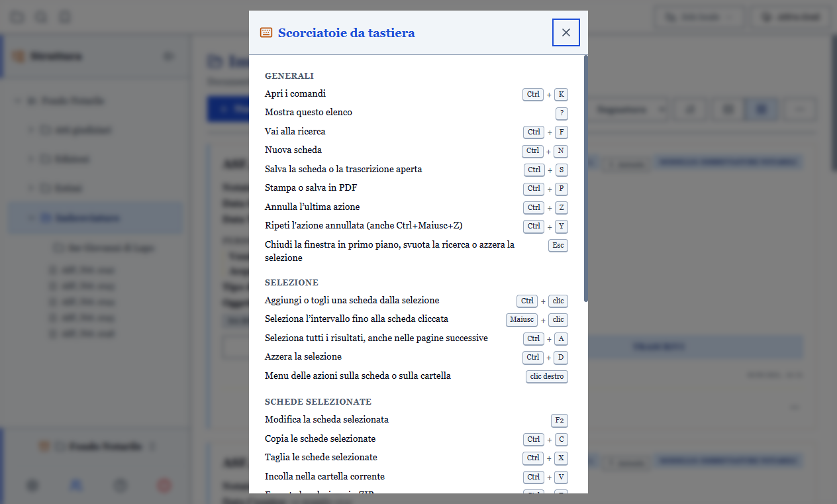Click the P key badge
This screenshot has height=504, width=837.
(x=562, y=189)
